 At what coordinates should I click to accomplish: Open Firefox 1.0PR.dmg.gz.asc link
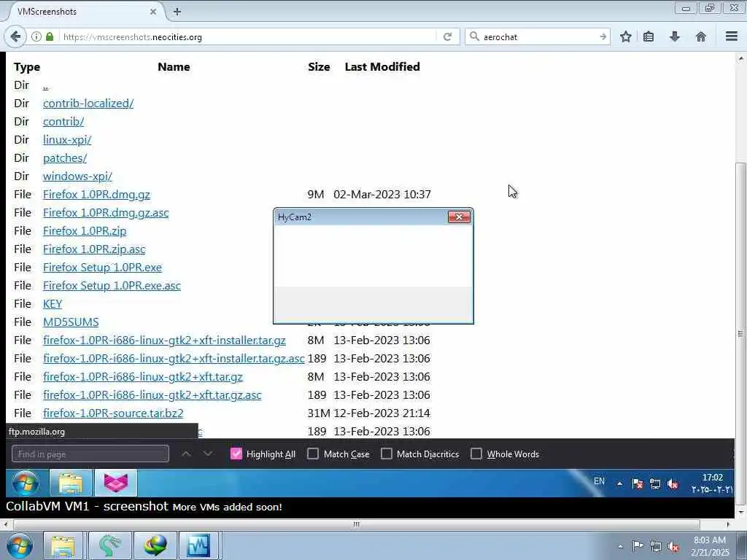106,212
